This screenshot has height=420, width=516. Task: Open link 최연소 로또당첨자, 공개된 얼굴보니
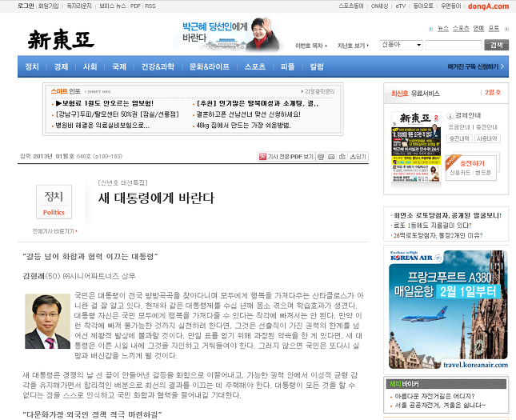[x=447, y=215]
